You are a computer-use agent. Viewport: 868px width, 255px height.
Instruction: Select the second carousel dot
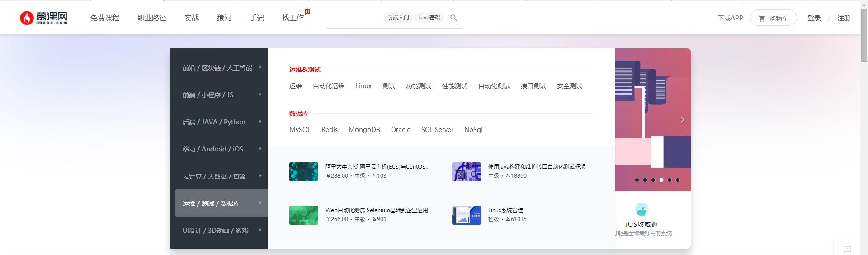(645, 180)
